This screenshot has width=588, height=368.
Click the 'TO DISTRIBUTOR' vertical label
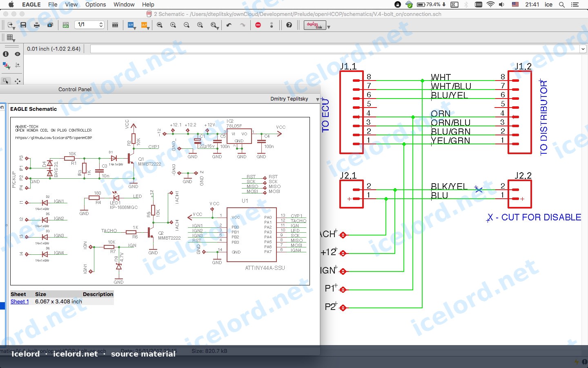pos(543,118)
